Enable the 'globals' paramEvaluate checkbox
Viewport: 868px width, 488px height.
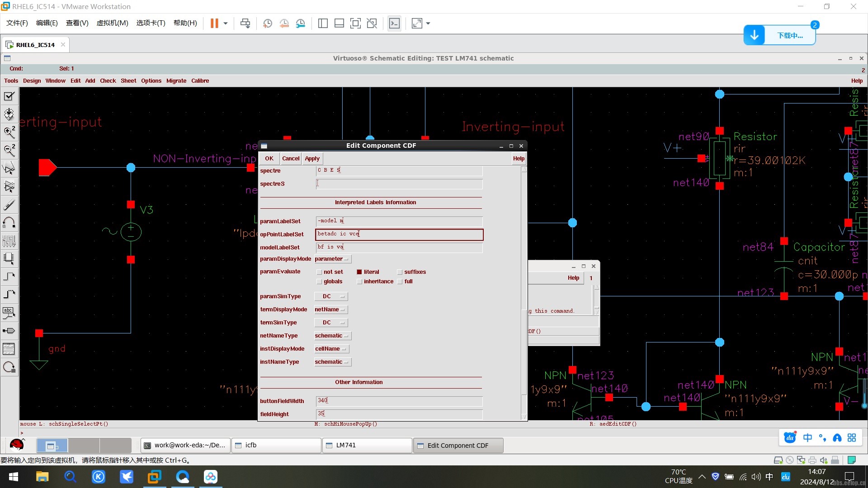click(x=319, y=282)
